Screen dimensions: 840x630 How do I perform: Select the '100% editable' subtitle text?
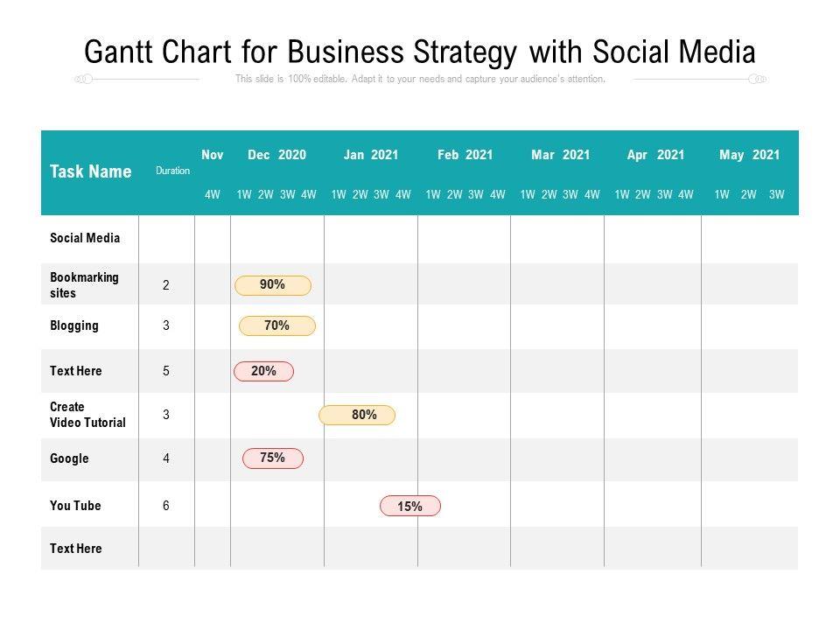(420, 79)
